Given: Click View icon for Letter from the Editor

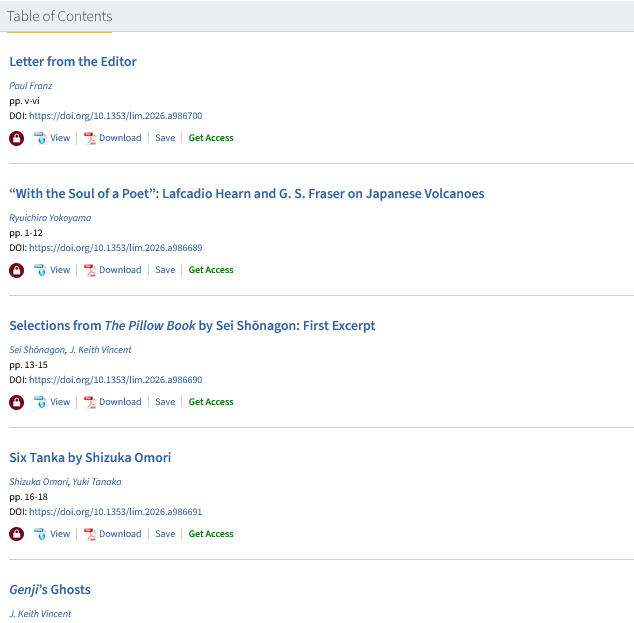Looking at the screenshot, I should [x=40, y=138].
